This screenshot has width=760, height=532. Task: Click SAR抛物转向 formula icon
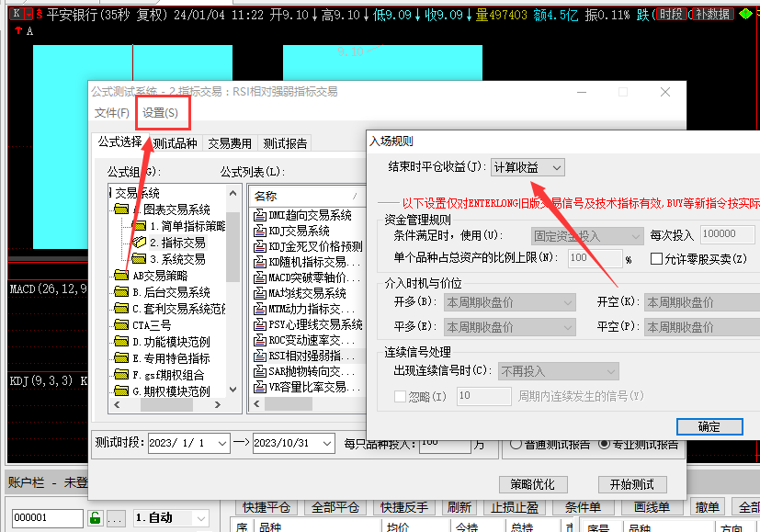pos(260,371)
